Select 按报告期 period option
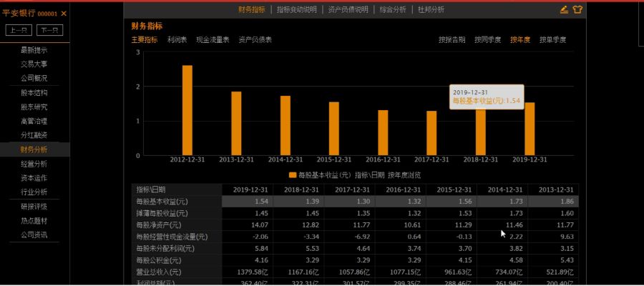This screenshot has height=286, width=644. [x=452, y=40]
